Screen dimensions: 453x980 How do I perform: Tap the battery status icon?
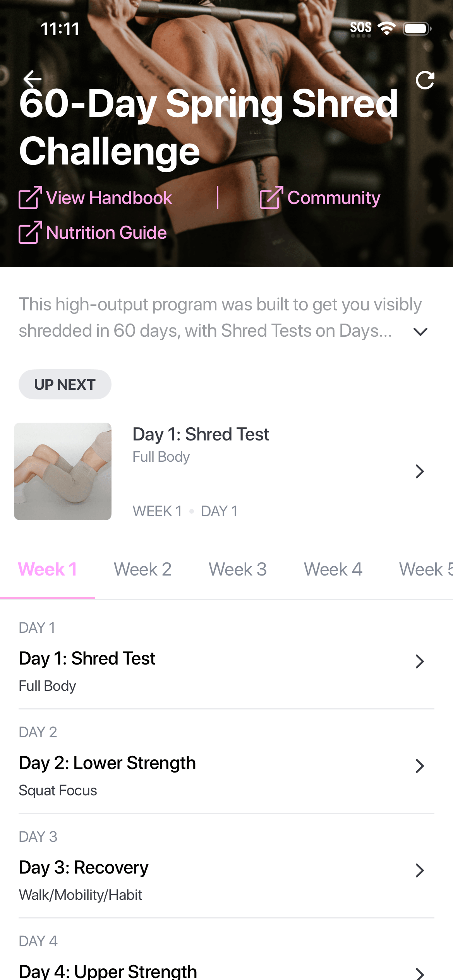[x=417, y=28]
